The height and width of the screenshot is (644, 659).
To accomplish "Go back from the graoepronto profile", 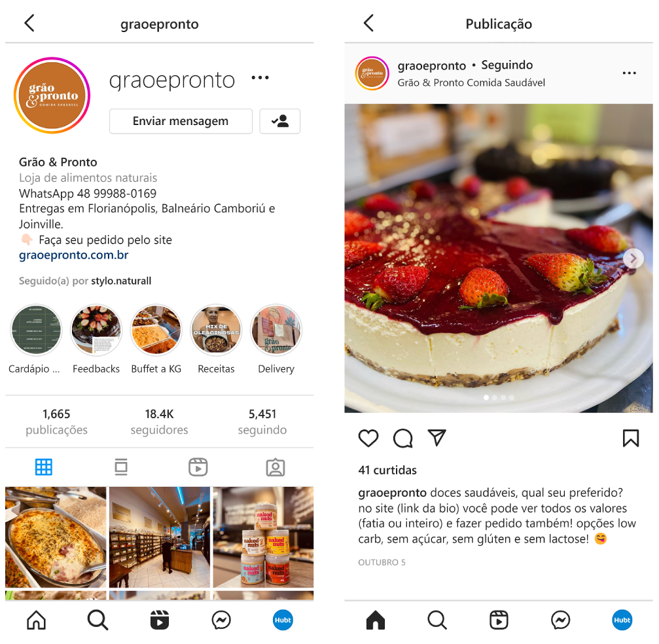I will (29, 23).
